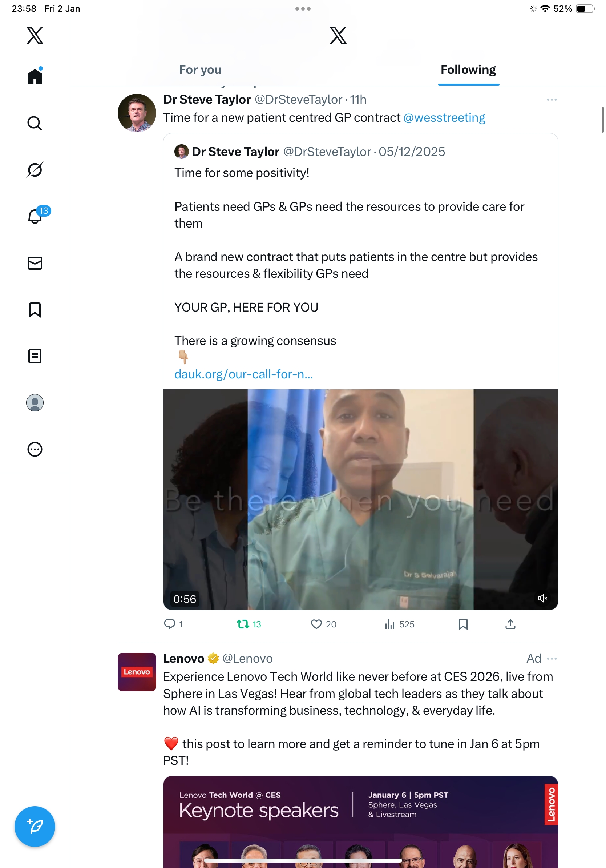Open Notifications bell with 13 badge

(35, 216)
